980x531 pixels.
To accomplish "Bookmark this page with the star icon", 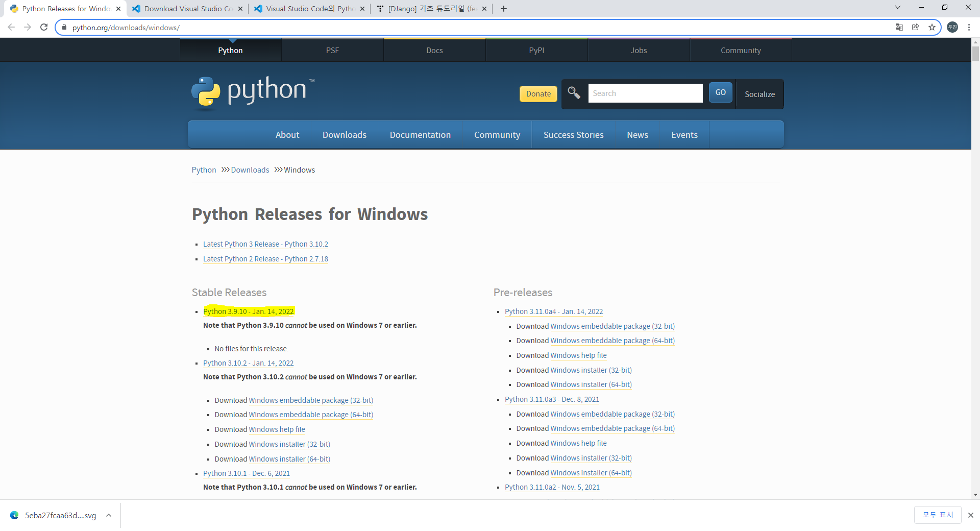I will coord(932,27).
